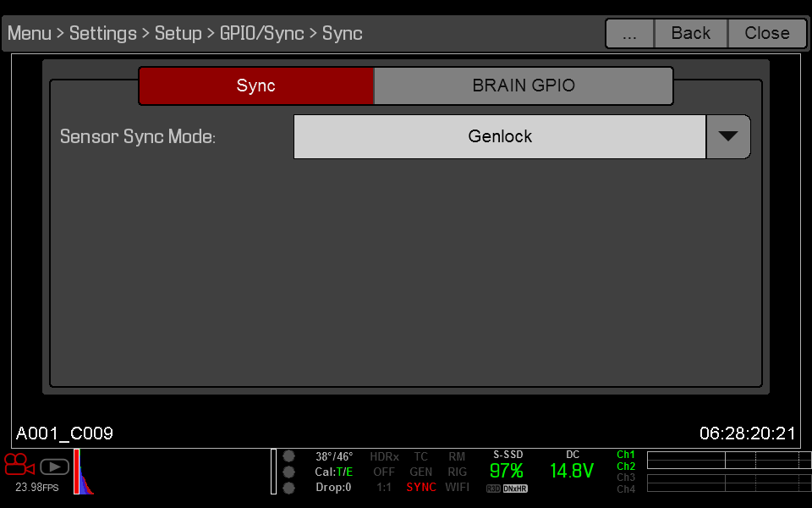
Task: Click the red SYNC status indicator
Action: point(421,488)
